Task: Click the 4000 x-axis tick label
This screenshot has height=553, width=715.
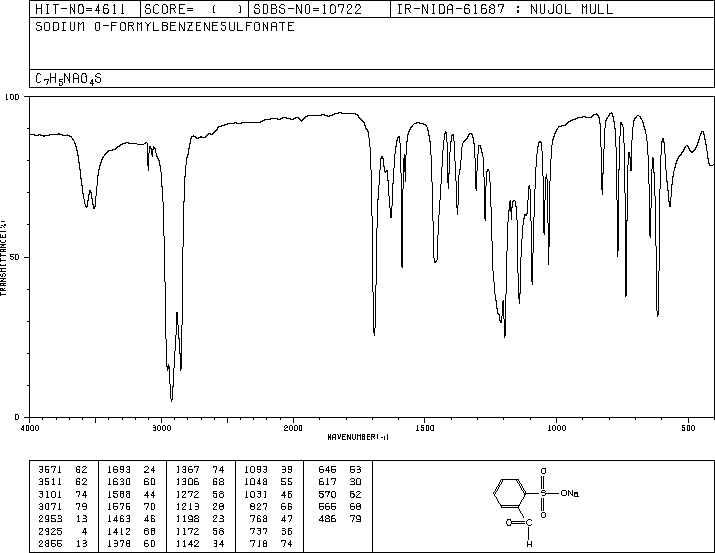Action: click(30, 428)
